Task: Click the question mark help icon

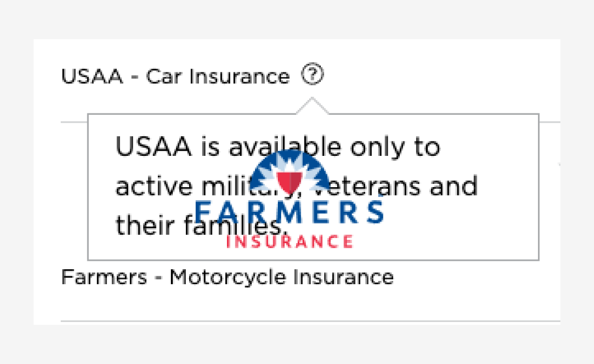Action: [x=312, y=75]
